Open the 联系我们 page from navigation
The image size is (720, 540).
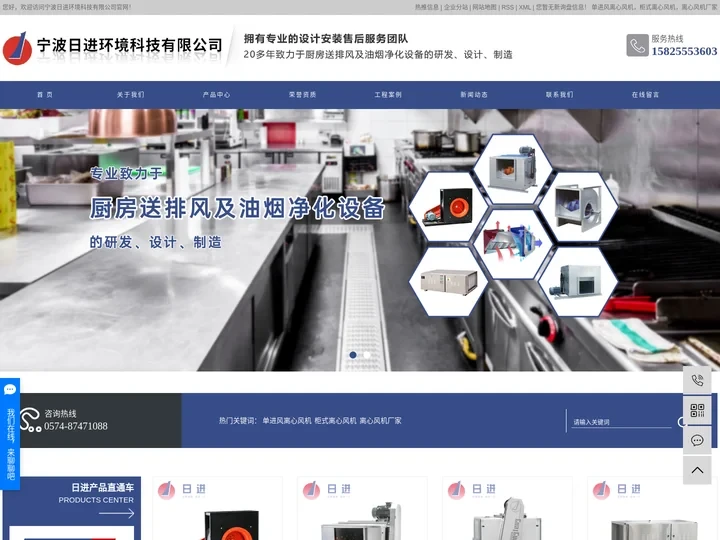click(x=559, y=95)
